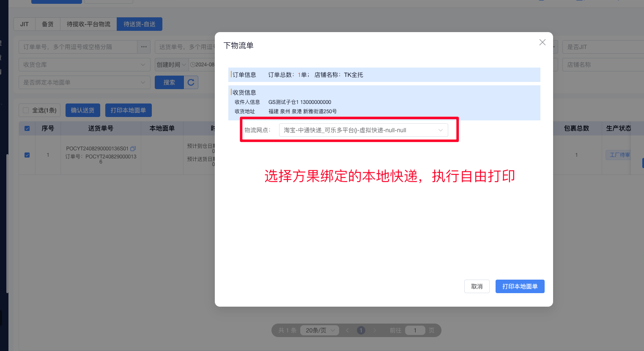Screen dimensions: 644x351
Task: Click 打印本地面单 in the list toolbar
Action: pyautogui.click(x=128, y=110)
